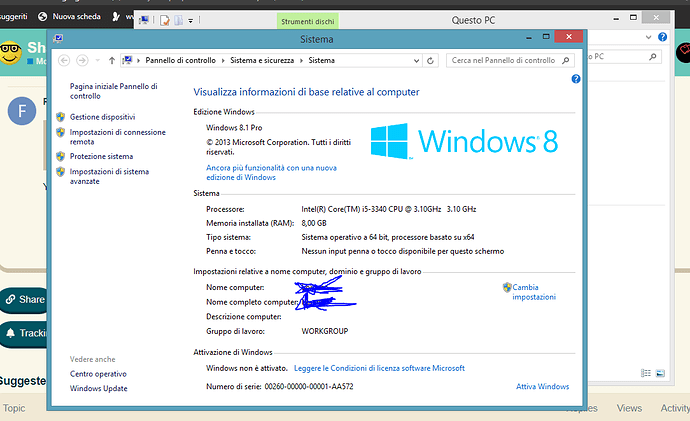Select Sistema e sicurezza breadcrumb
Screen dimensions: 690x421
coord(262,60)
